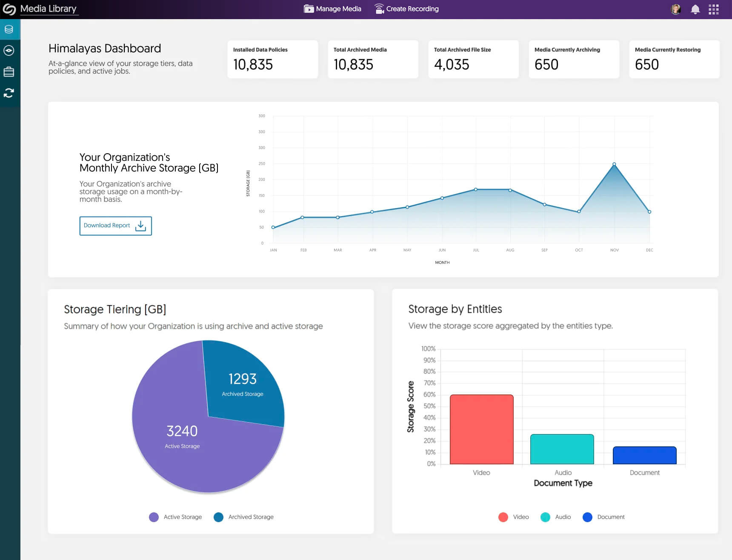Image resolution: width=732 pixels, height=560 pixels.
Task: Click the Download Report button
Action: click(116, 226)
